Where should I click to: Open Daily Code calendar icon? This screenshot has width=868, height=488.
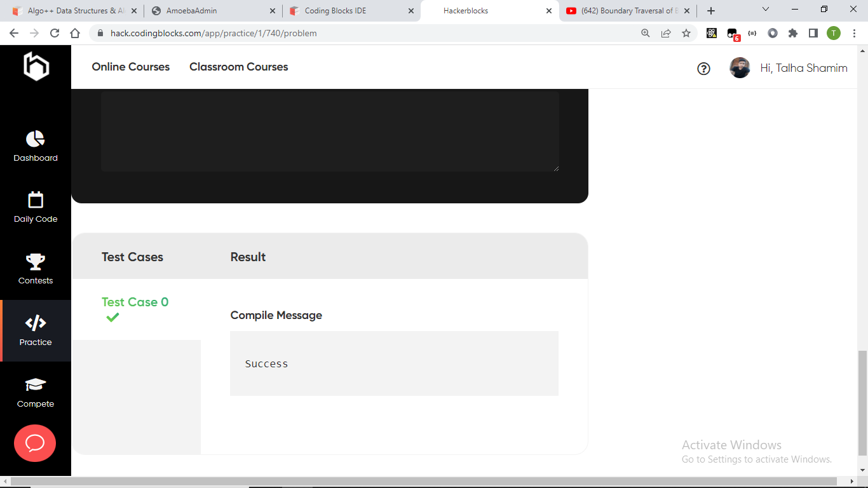tap(36, 200)
